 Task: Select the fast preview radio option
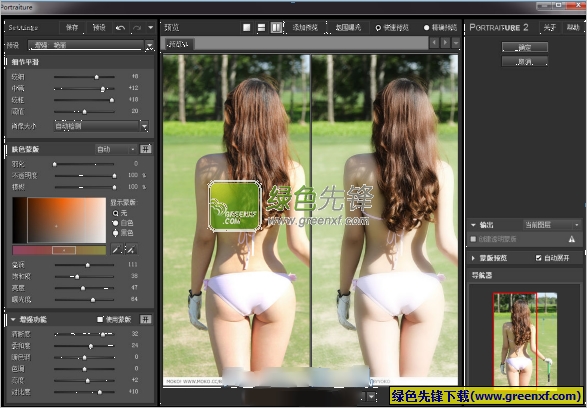pos(378,28)
